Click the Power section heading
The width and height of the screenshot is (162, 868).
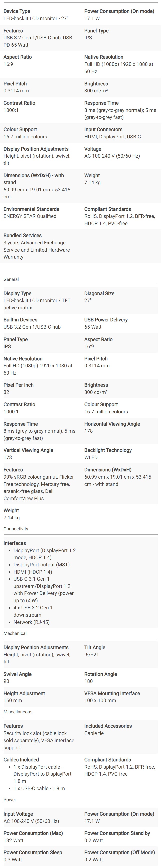pos(10,799)
